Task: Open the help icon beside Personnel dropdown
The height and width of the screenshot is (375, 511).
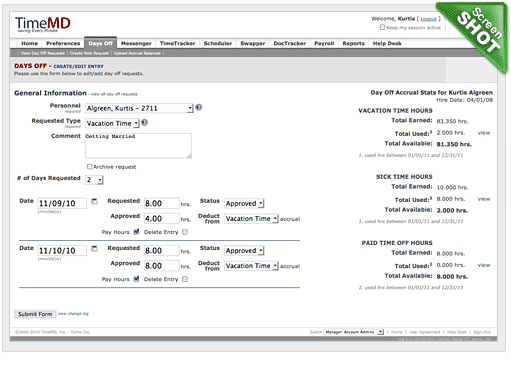Action: point(199,107)
